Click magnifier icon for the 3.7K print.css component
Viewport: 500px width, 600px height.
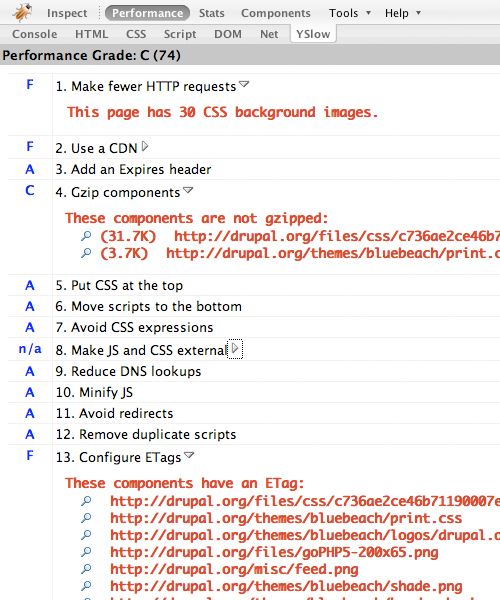tap(86, 253)
